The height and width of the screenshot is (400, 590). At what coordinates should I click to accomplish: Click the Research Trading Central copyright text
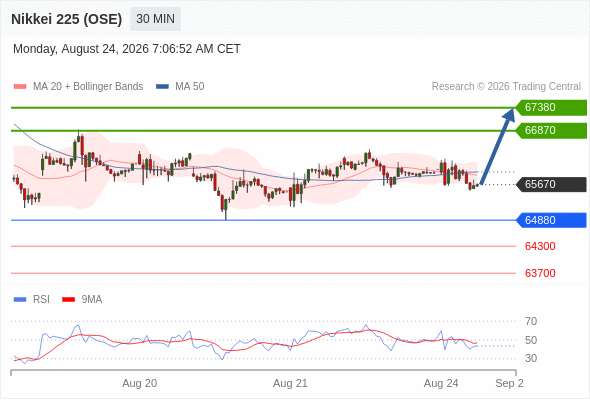coord(506,87)
